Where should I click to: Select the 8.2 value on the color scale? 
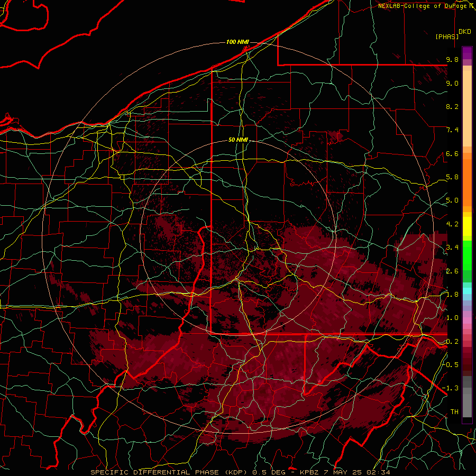point(452,106)
